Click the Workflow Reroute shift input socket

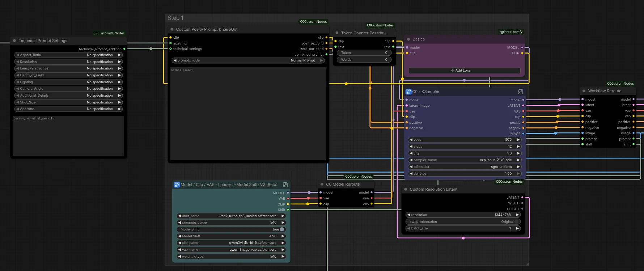[582, 144]
